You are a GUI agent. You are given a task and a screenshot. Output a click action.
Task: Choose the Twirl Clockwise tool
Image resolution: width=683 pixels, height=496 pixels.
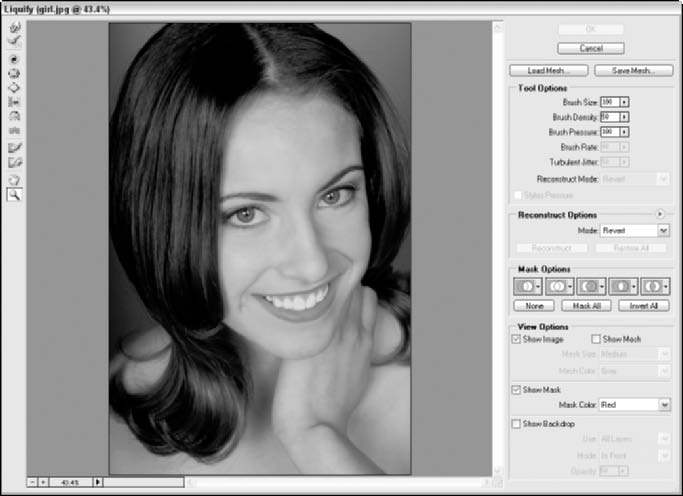click(15, 59)
